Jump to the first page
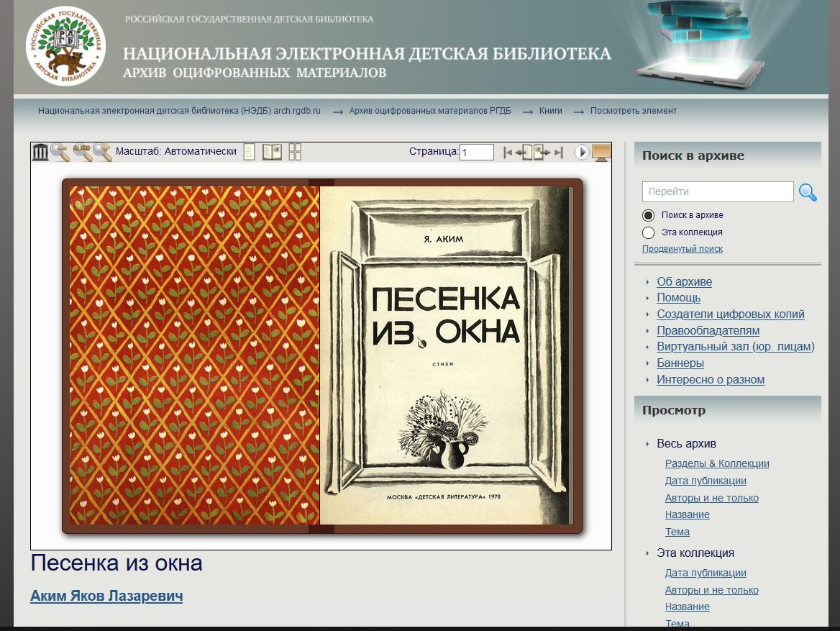Image resolution: width=840 pixels, height=631 pixels. (x=507, y=153)
